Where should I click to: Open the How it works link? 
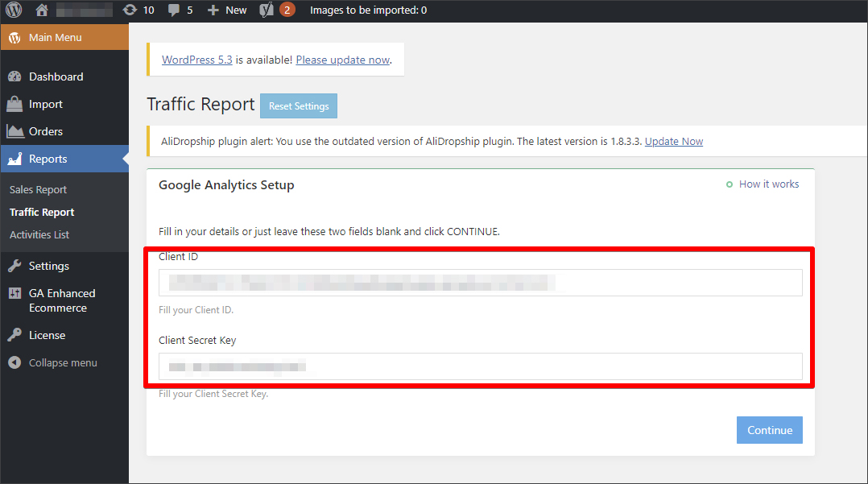(769, 184)
